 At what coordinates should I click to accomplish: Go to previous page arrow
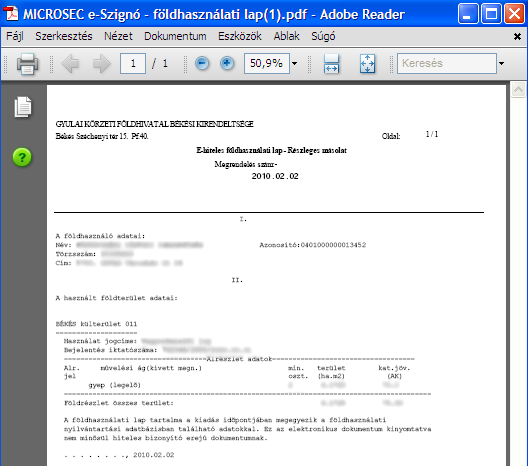tap(70, 63)
